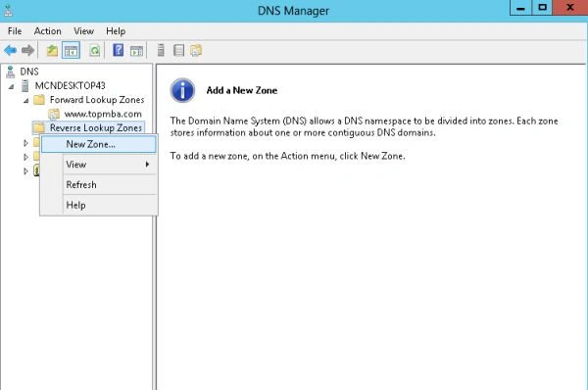The height and width of the screenshot is (390, 588).
Task: Click the Forward Lookup Zones folder icon
Action: [x=39, y=100]
